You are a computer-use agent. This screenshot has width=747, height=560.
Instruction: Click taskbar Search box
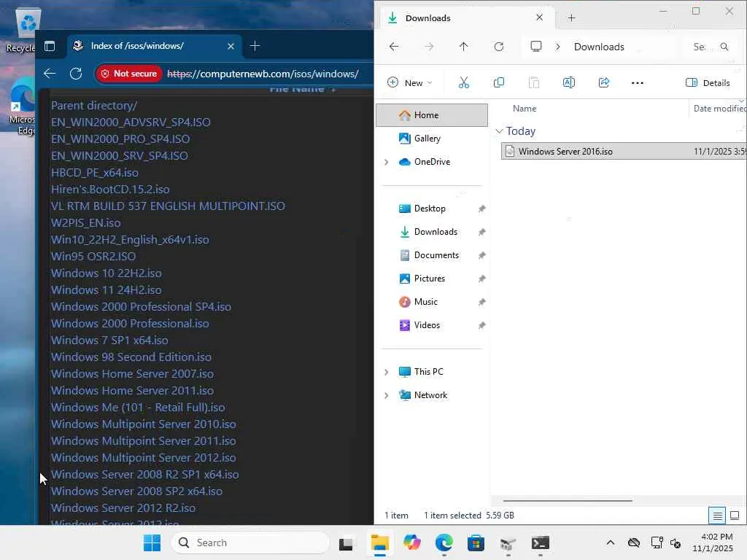click(250, 542)
